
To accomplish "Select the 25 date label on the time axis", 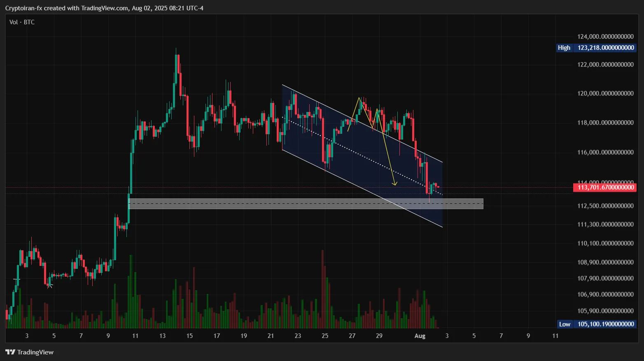I will [x=325, y=336].
